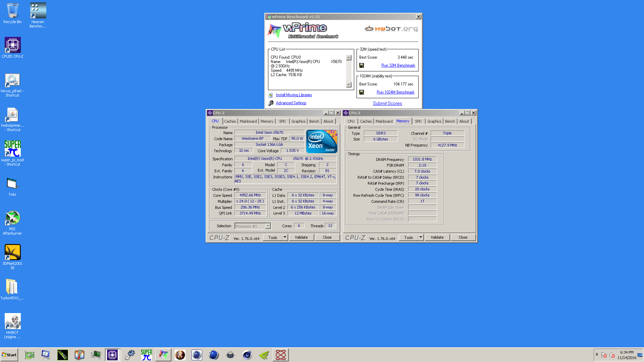This screenshot has height=362, width=644.
Task: Select the Twkr desktop icon
Action: 12,187
